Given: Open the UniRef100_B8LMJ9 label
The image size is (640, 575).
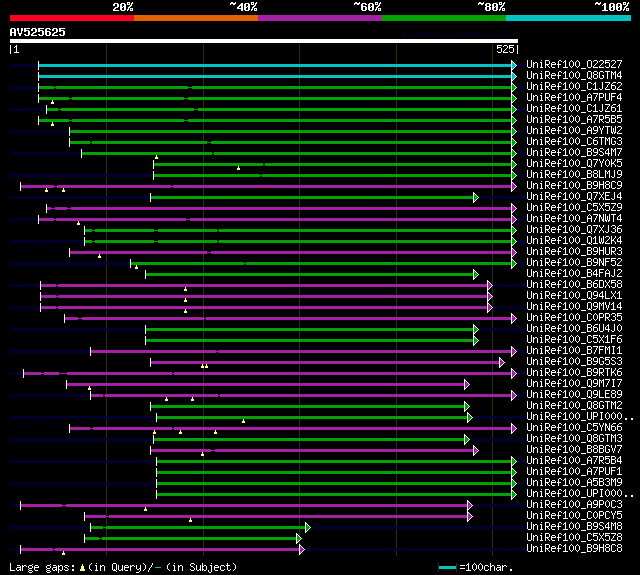Looking at the screenshot, I should [574, 175].
